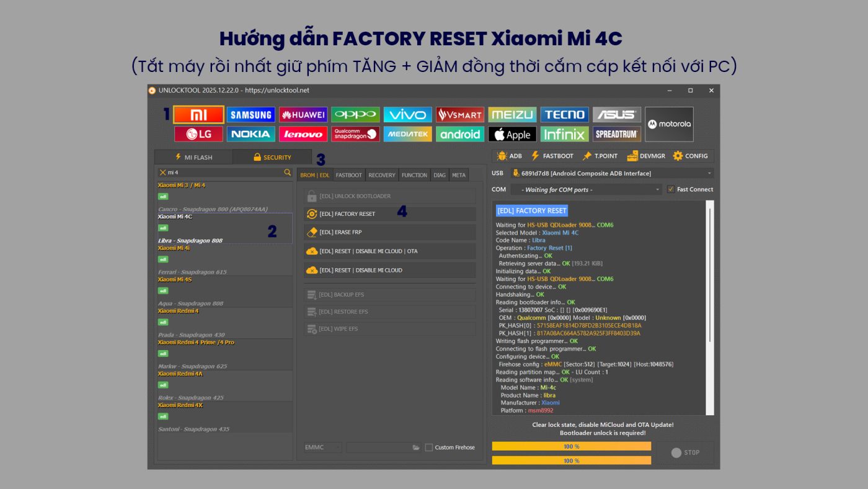868x489 pixels.
Task: Click the Apple brand tile
Action: click(x=511, y=134)
